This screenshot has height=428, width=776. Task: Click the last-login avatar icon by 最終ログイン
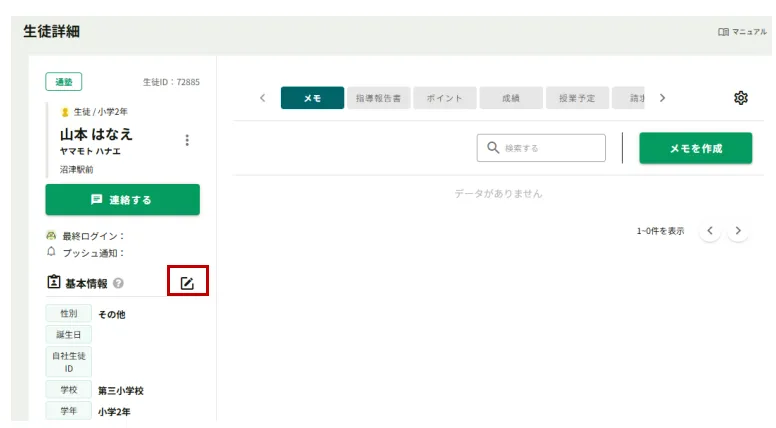point(51,236)
